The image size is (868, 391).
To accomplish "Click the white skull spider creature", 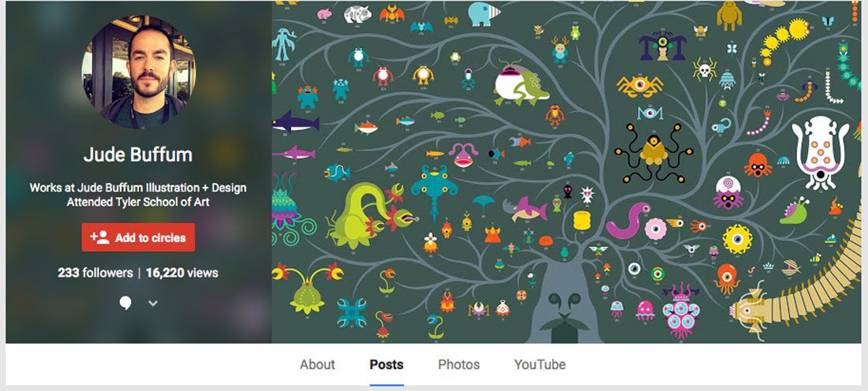I will pos(704,69).
